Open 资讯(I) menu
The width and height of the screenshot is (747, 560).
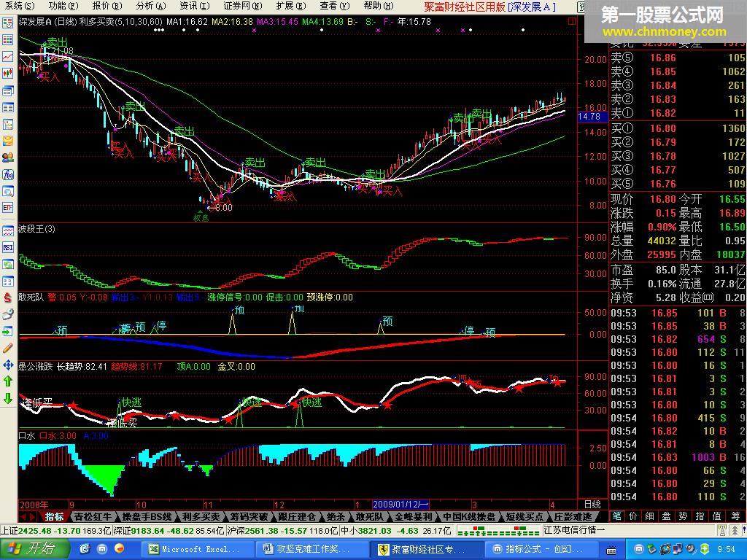coord(194,6)
